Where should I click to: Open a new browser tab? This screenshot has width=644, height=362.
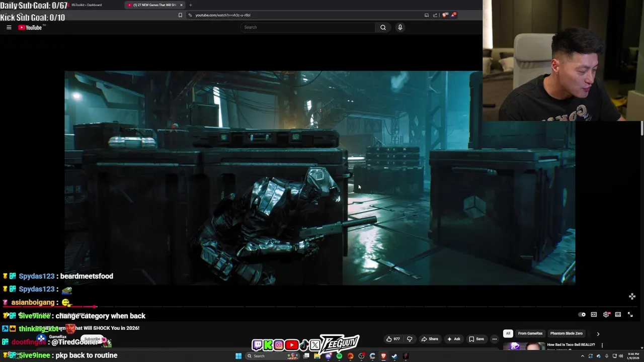(190, 5)
